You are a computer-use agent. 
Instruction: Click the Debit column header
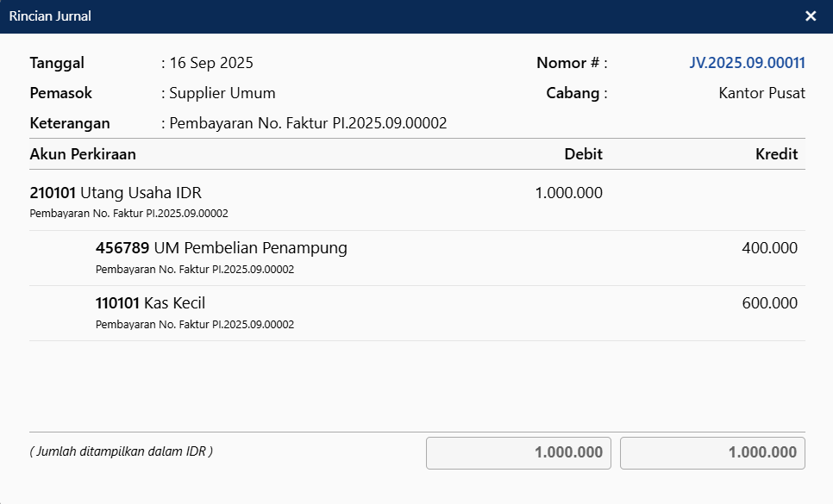tap(583, 154)
